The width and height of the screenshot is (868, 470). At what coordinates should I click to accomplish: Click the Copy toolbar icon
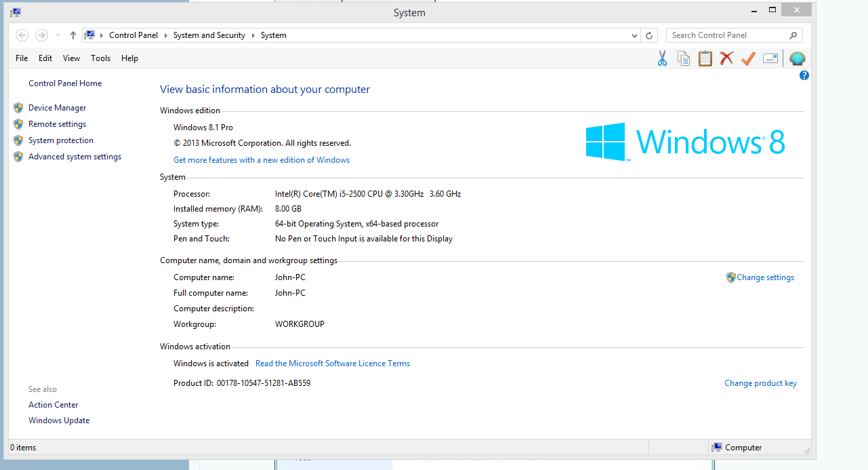coord(684,59)
